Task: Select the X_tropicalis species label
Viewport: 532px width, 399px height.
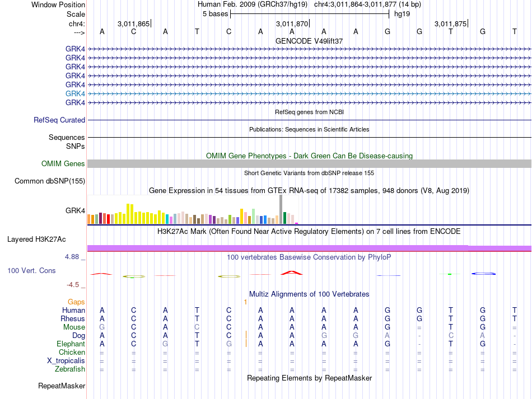Action: tap(66, 361)
